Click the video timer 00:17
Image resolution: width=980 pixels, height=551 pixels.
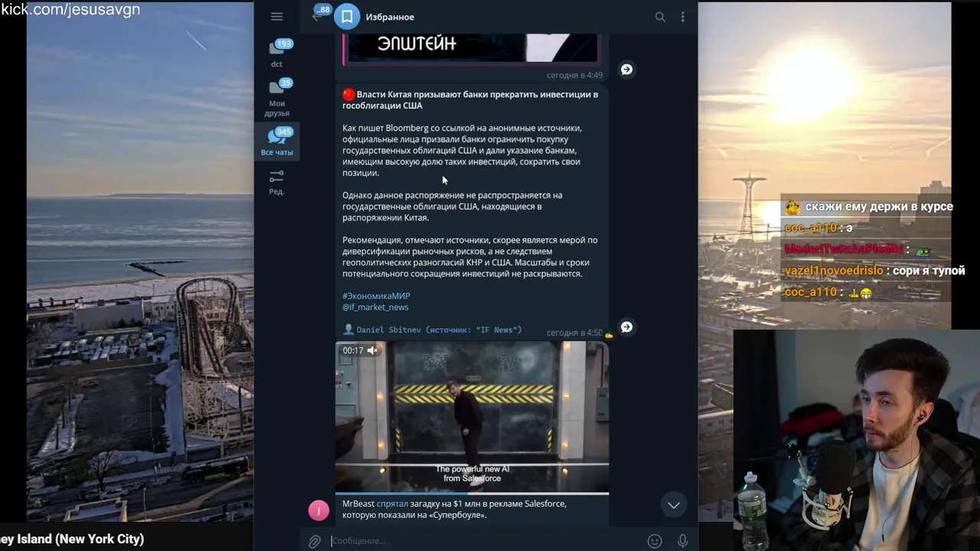coord(353,350)
